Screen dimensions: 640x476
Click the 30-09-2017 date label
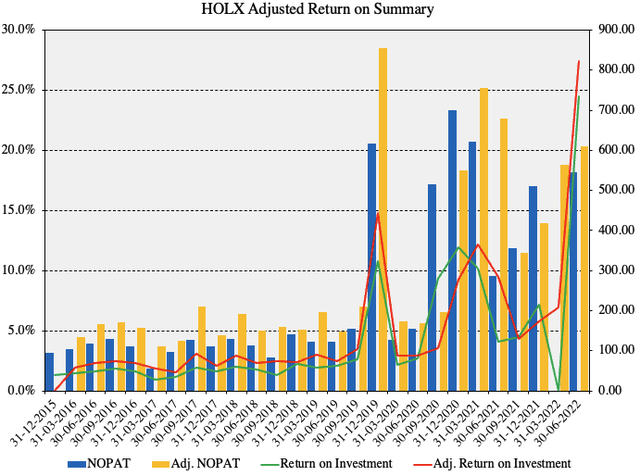(174, 423)
